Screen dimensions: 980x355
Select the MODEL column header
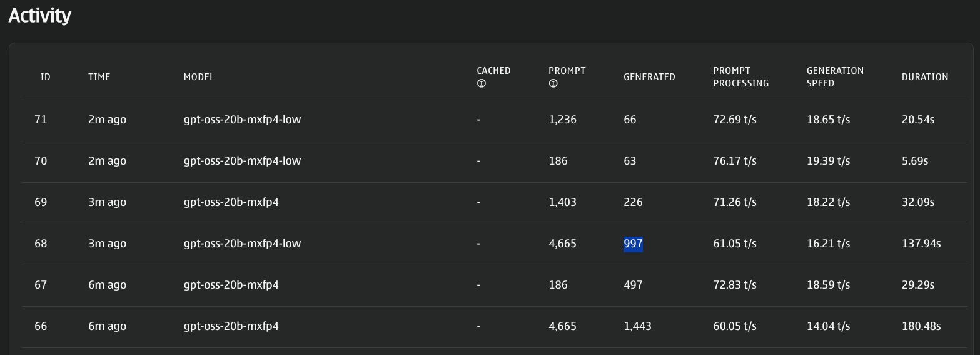tap(199, 77)
